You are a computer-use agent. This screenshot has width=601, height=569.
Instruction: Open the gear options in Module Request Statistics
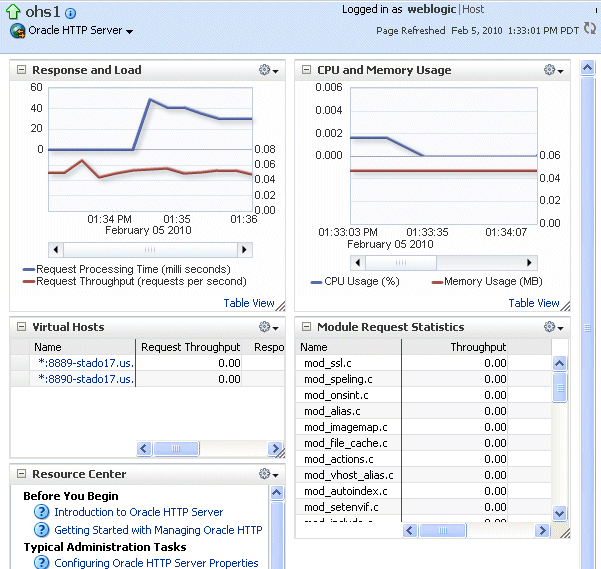click(x=554, y=327)
